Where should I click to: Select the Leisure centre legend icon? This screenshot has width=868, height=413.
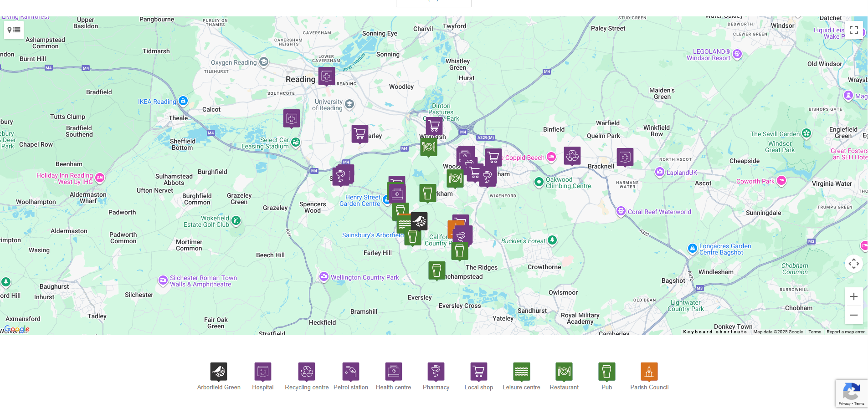click(x=521, y=371)
